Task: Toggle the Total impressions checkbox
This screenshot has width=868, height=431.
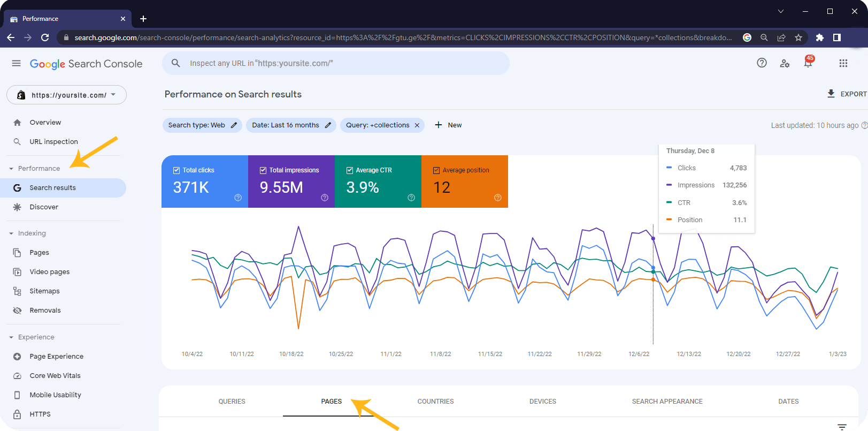Action: click(263, 170)
